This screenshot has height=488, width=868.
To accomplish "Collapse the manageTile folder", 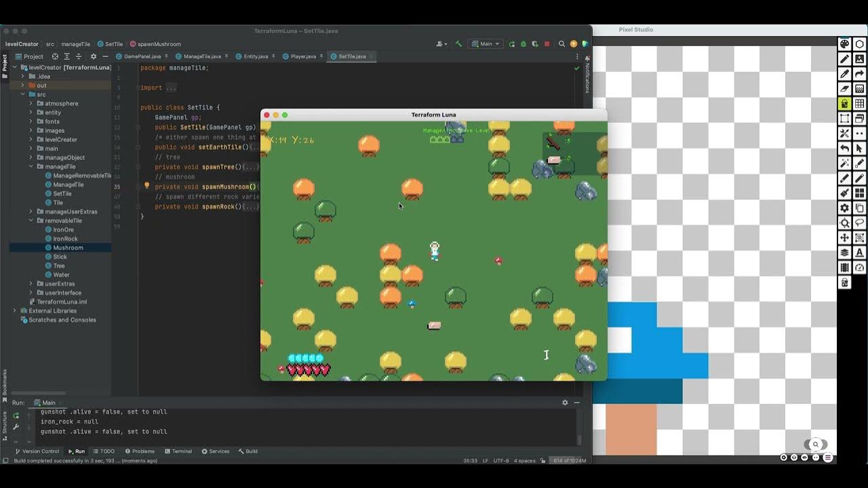I will point(31,167).
